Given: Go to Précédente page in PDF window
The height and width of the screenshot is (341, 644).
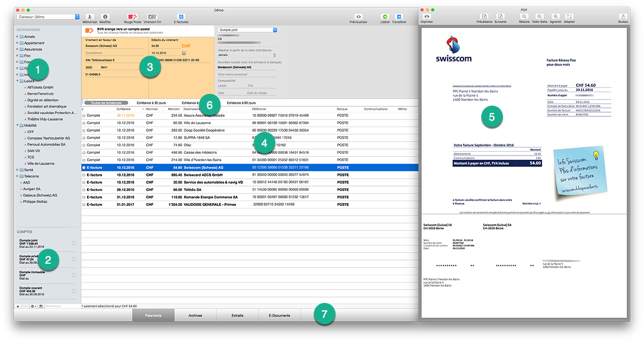Looking at the screenshot, I should pyautogui.click(x=484, y=17).
